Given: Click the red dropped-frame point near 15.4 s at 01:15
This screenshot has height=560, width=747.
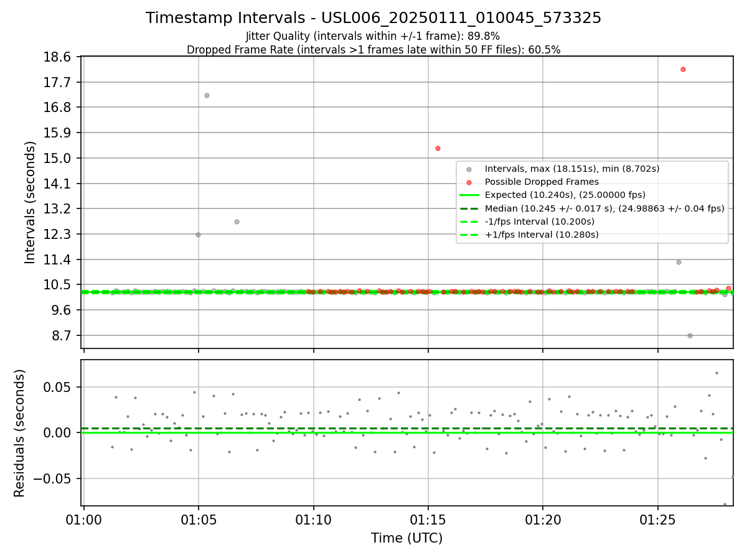Looking at the screenshot, I should pyautogui.click(x=438, y=148).
